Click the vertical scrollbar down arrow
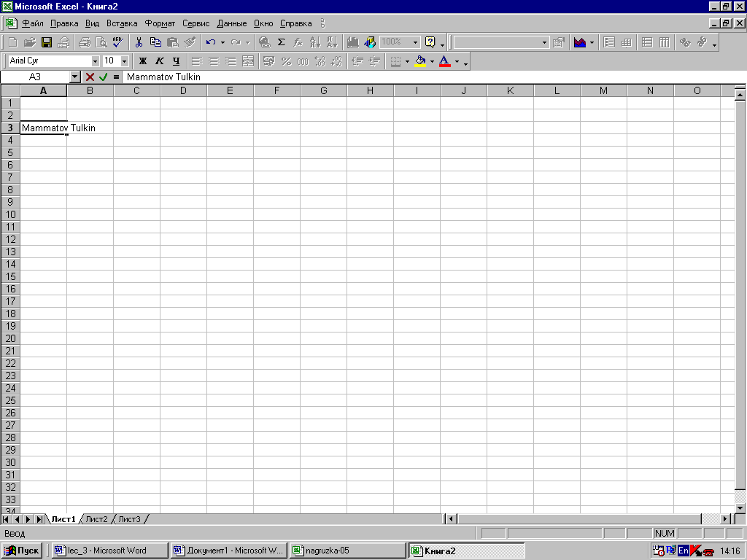The width and height of the screenshot is (747, 560). (740, 507)
